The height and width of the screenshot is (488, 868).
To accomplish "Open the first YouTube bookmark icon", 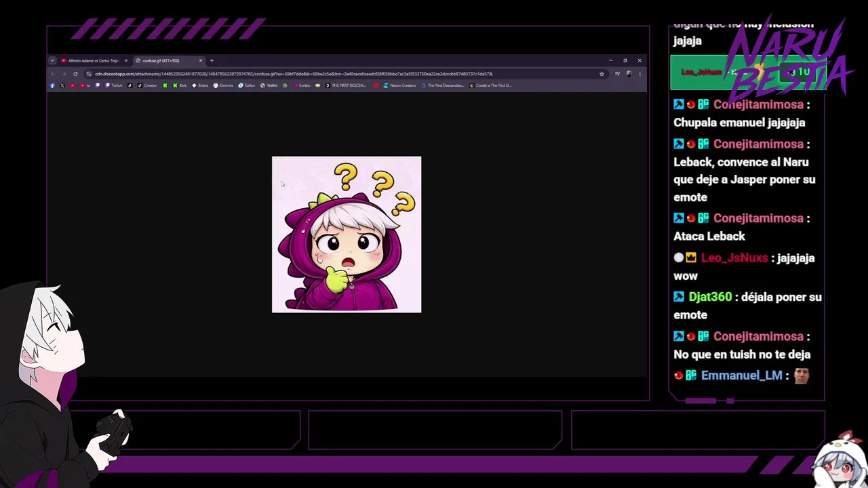I will 73,85.
